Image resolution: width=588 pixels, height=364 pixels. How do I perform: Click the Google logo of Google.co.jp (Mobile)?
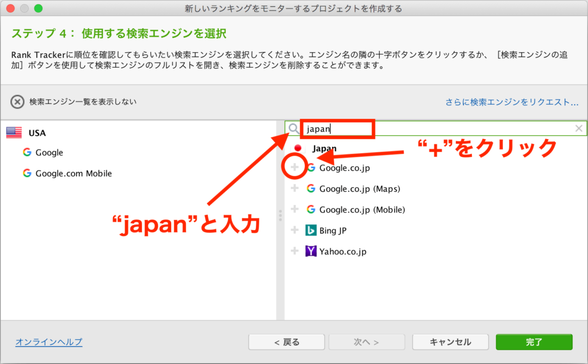click(x=311, y=209)
